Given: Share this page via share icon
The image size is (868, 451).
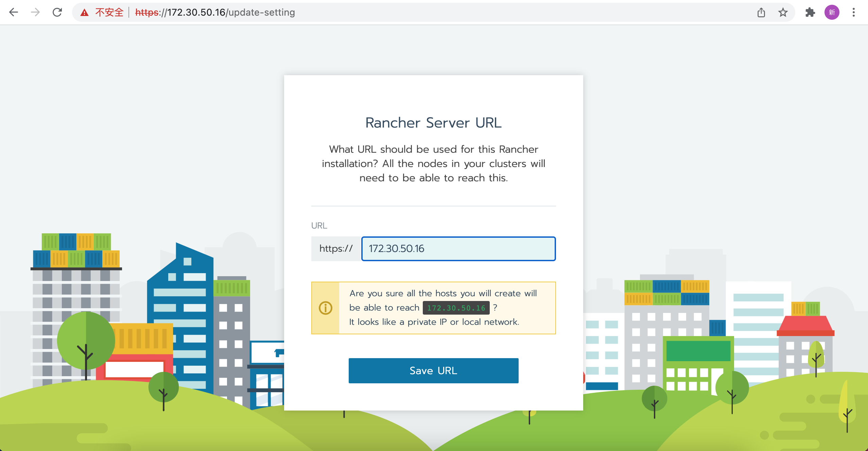Looking at the screenshot, I should tap(761, 13).
